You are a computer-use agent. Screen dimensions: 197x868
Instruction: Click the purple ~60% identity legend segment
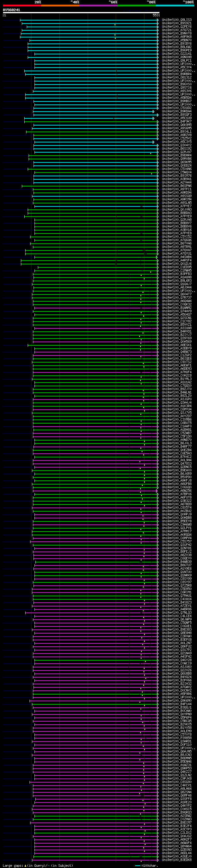click(98, 6)
